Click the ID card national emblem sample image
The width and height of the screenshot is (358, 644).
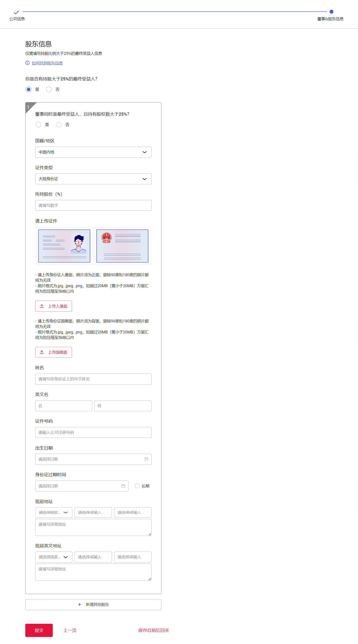click(122, 246)
